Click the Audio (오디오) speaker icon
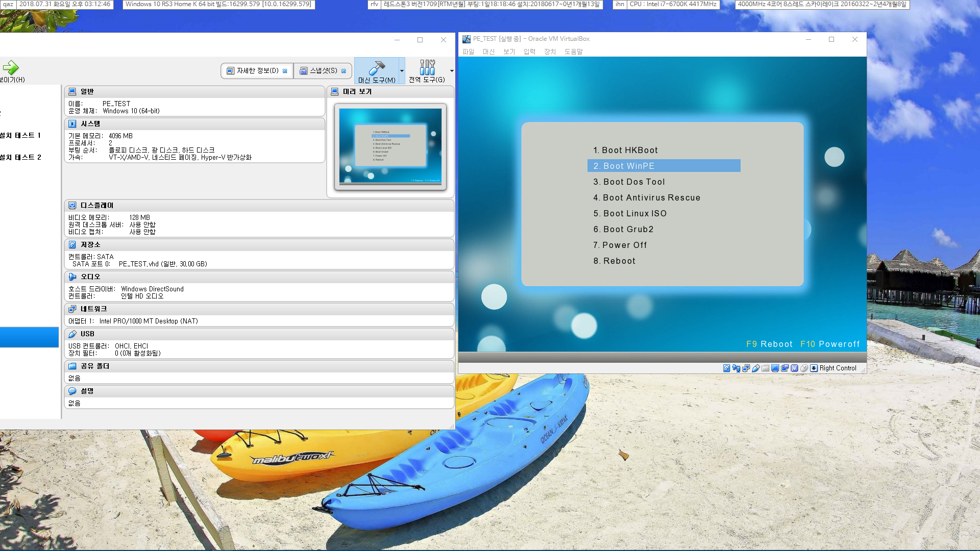The image size is (980, 551). pyautogui.click(x=72, y=277)
